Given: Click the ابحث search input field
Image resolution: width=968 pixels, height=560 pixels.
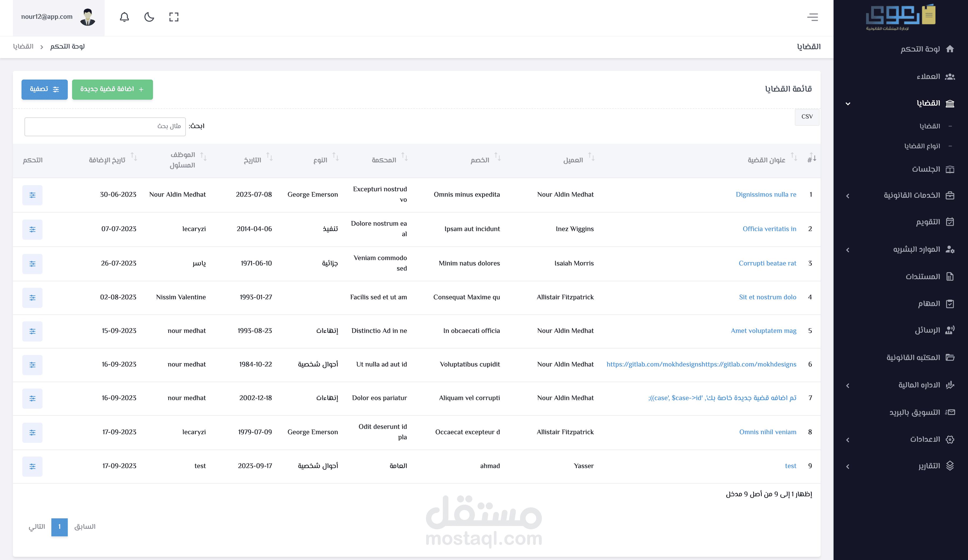Looking at the screenshot, I should pos(105,127).
